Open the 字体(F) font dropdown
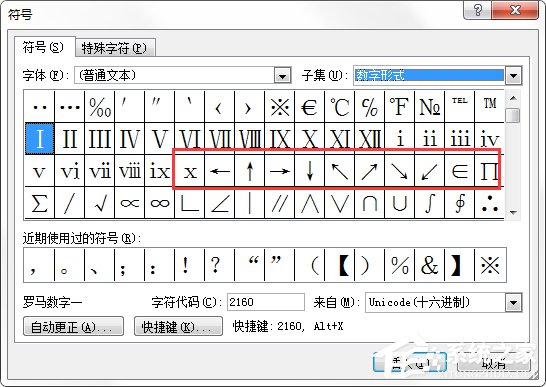 [282, 75]
